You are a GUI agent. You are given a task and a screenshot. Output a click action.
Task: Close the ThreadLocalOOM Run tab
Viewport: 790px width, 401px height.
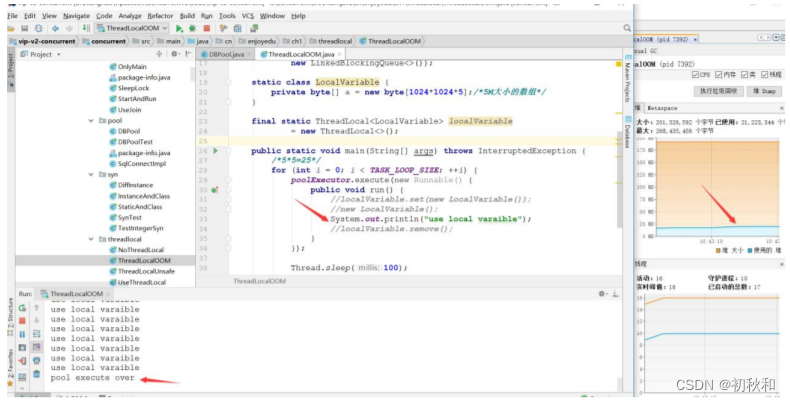(x=108, y=294)
